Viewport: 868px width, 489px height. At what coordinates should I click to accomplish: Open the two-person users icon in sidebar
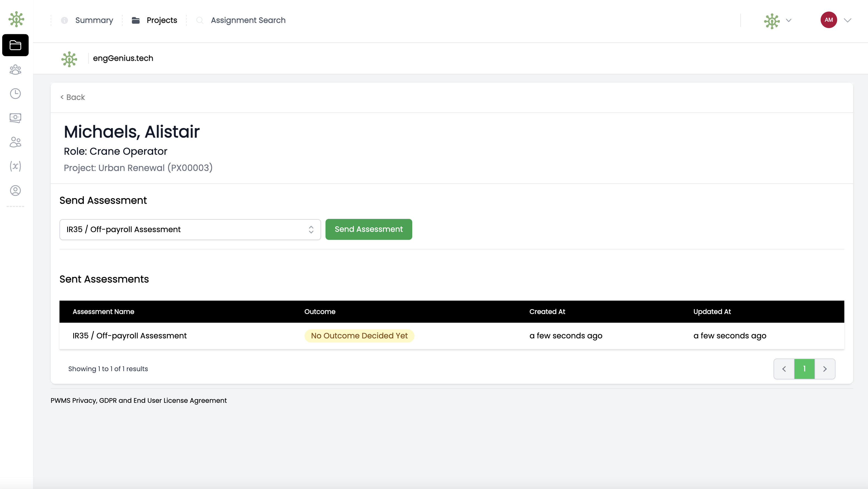15,142
